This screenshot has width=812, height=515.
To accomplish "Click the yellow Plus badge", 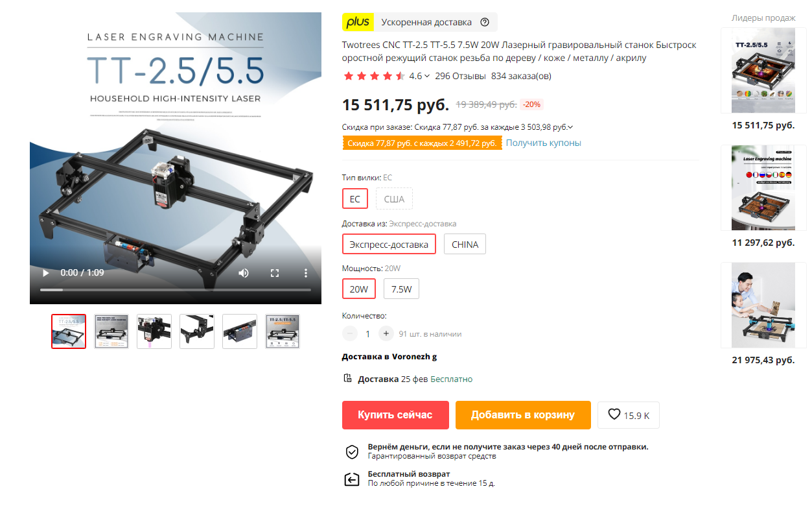I will click(358, 22).
